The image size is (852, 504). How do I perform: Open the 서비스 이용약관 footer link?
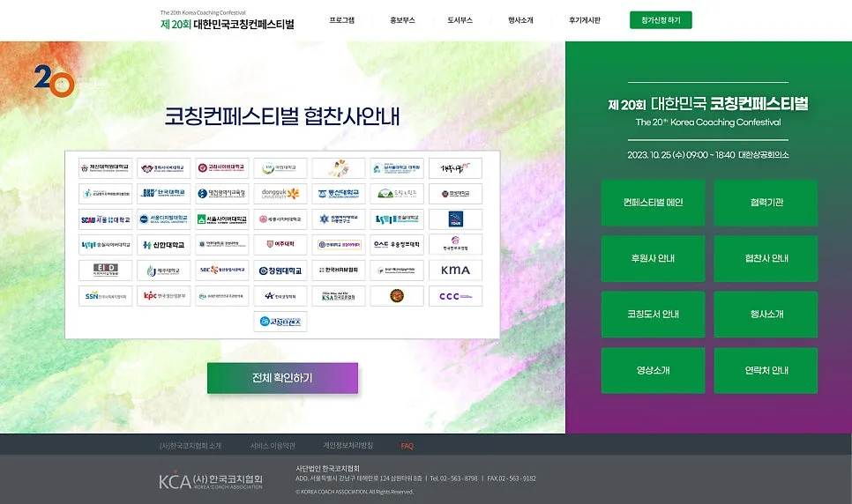[x=273, y=446]
